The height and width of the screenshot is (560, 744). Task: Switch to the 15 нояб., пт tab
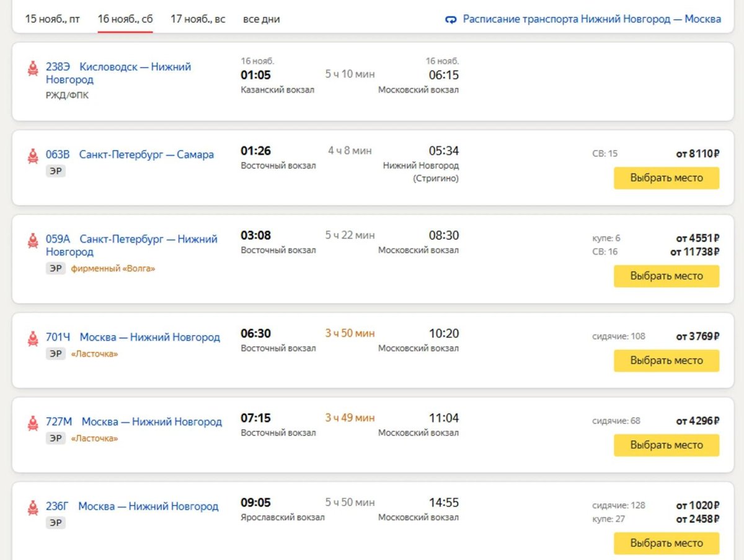(x=53, y=19)
